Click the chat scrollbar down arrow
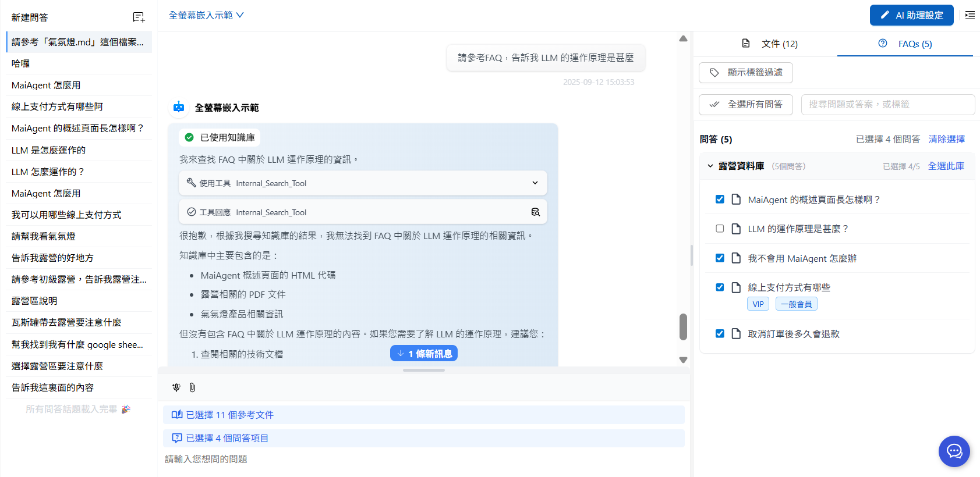 pyautogui.click(x=683, y=360)
